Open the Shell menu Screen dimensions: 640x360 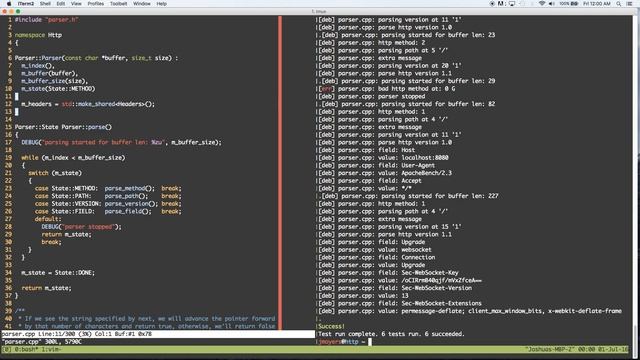(x=45, y=4)
